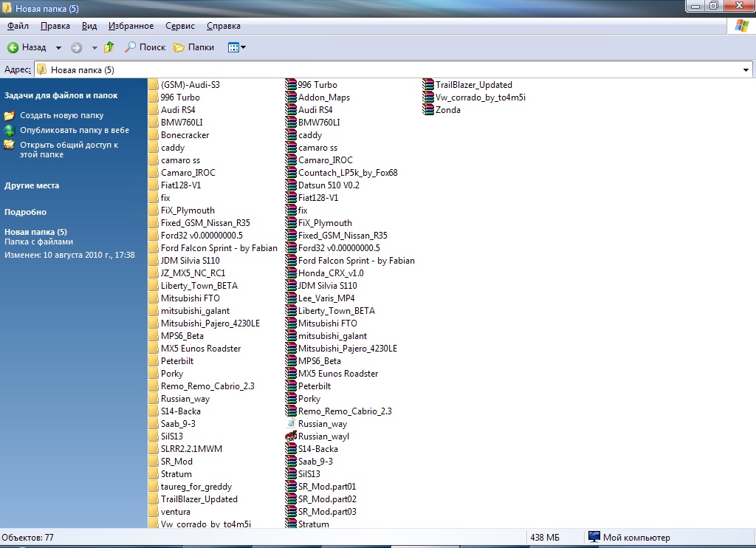The width and height of the screenshot is (756, 548).
Task: Select the JZ_MX5_NC_RC1 folder icon
Action: (154, 273)
